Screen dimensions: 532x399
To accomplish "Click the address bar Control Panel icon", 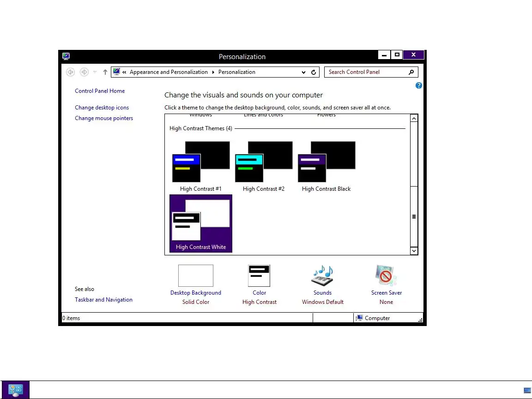I will coord(116,72).
